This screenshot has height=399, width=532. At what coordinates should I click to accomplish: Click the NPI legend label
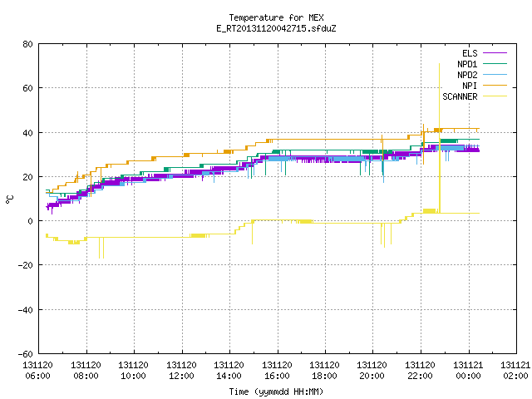[x=470, y=86]
